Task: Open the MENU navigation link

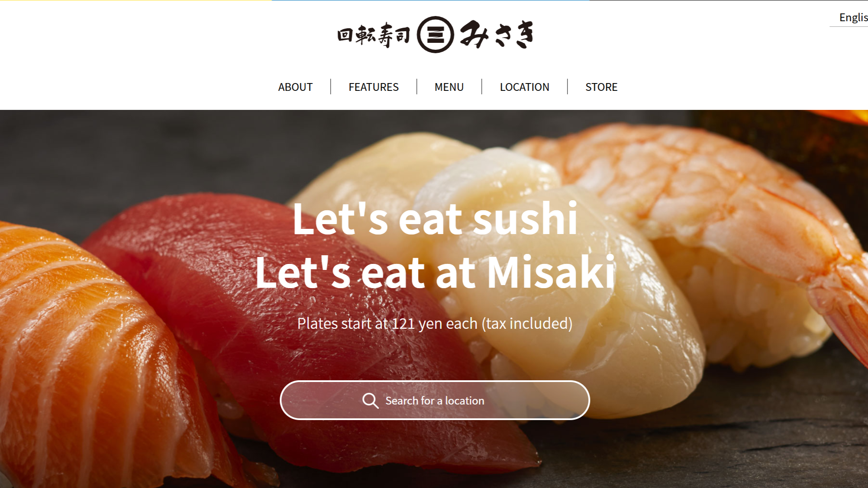Action: point(449,87)
